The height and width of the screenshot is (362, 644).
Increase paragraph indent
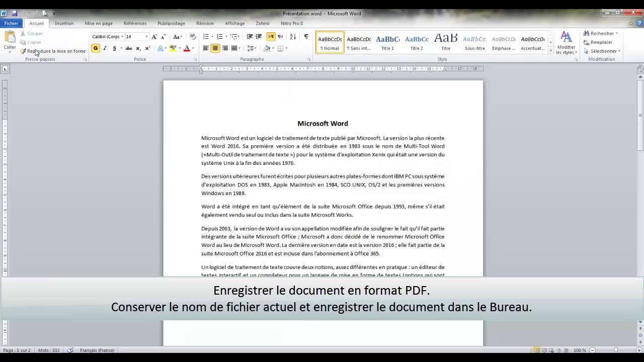click(259, 37)
